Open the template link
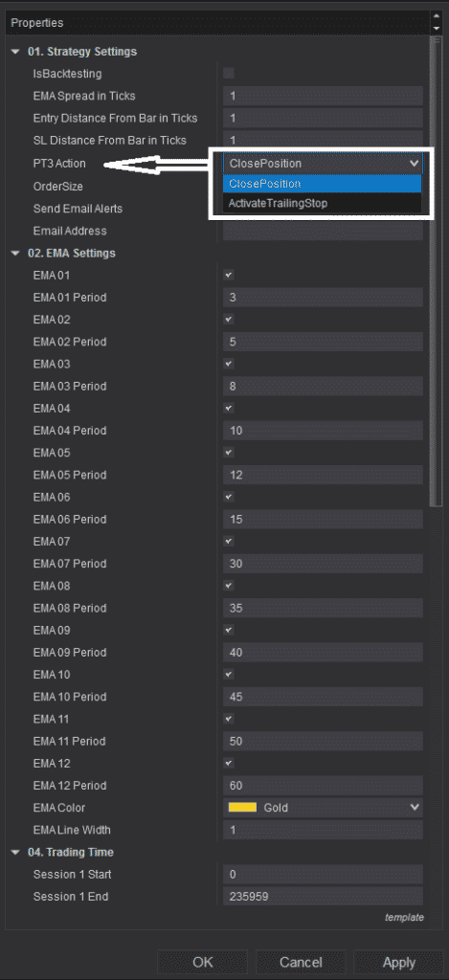This screenshot has height=980, width=449. [404, 918]
